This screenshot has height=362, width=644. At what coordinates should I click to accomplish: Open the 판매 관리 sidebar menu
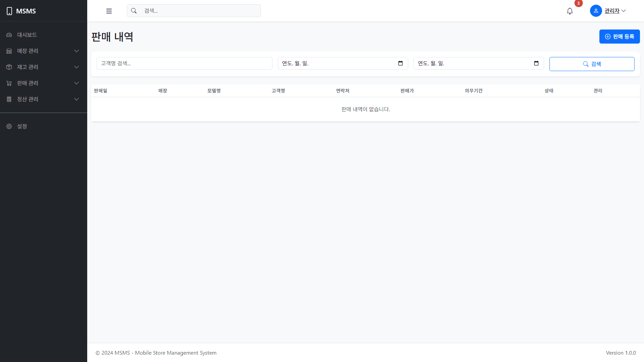tap(28, 83)
